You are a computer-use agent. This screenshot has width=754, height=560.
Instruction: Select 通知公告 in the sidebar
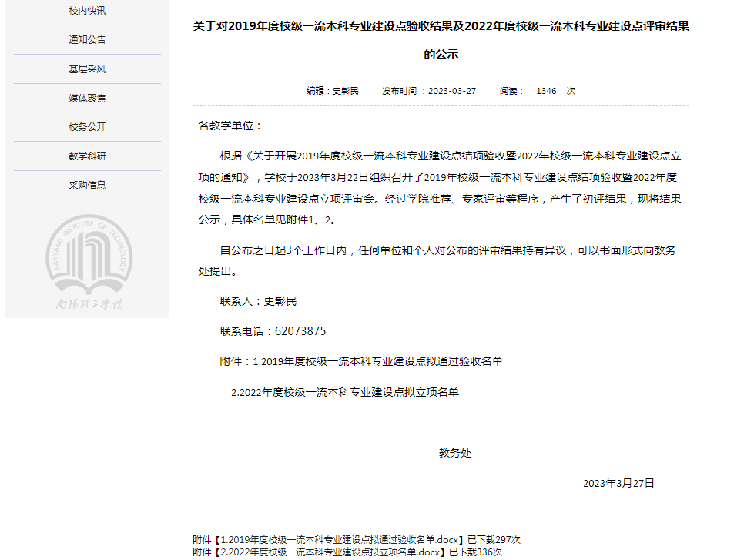[87, 40]
